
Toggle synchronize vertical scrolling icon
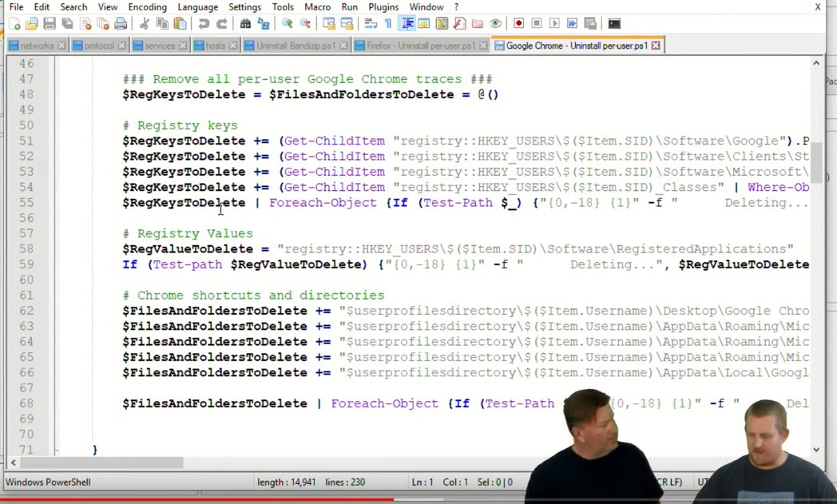tap(329, 23)
